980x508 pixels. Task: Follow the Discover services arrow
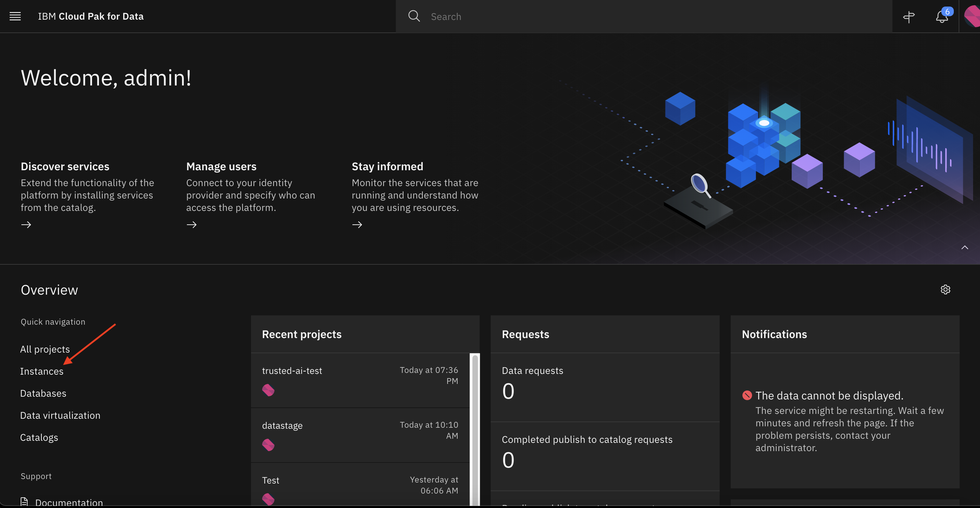(26, 225)
